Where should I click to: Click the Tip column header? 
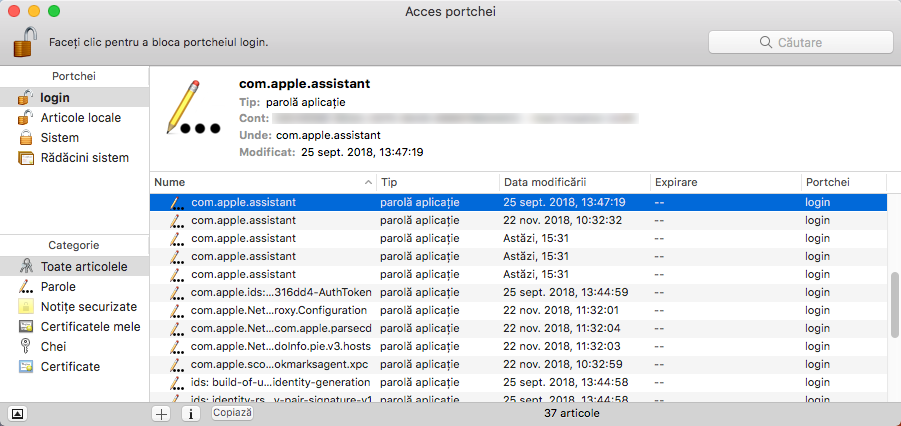tap(436, 182)
